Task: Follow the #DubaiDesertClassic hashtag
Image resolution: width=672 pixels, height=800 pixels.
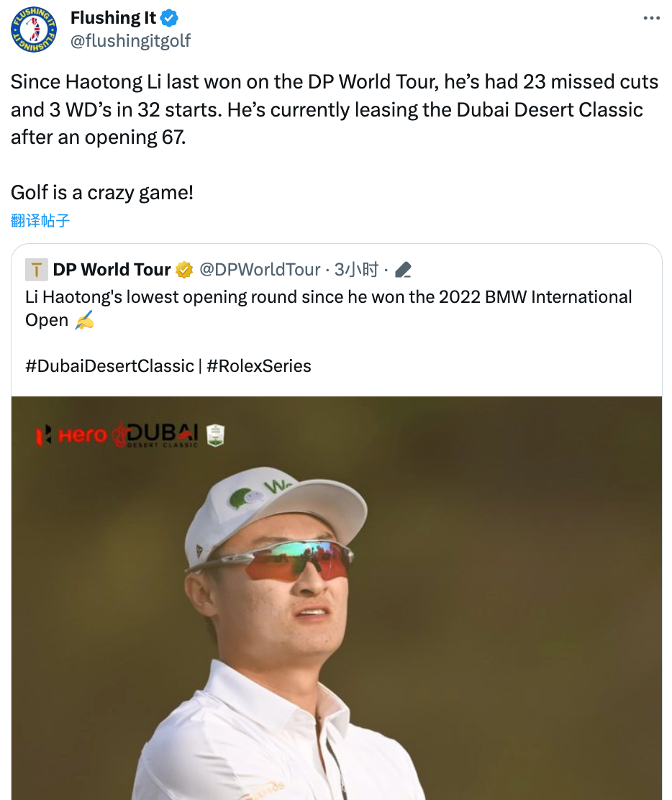Action: pos(109,365)
